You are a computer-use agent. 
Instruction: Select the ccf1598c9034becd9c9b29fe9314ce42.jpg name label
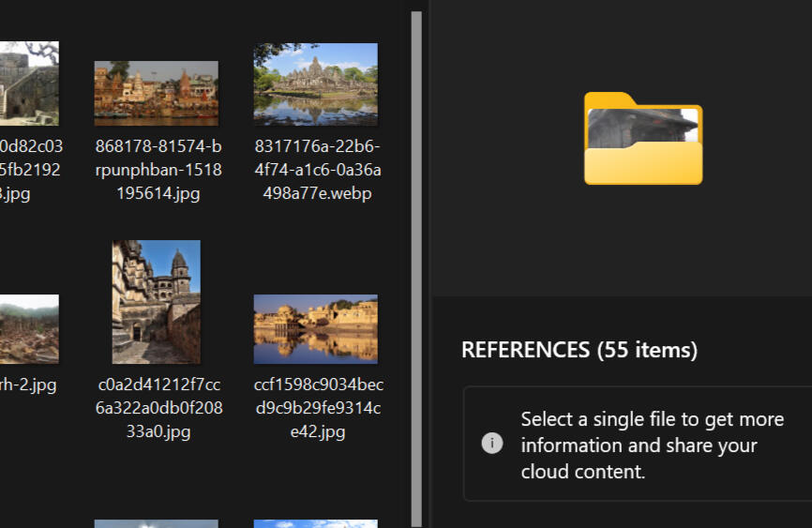318,408
